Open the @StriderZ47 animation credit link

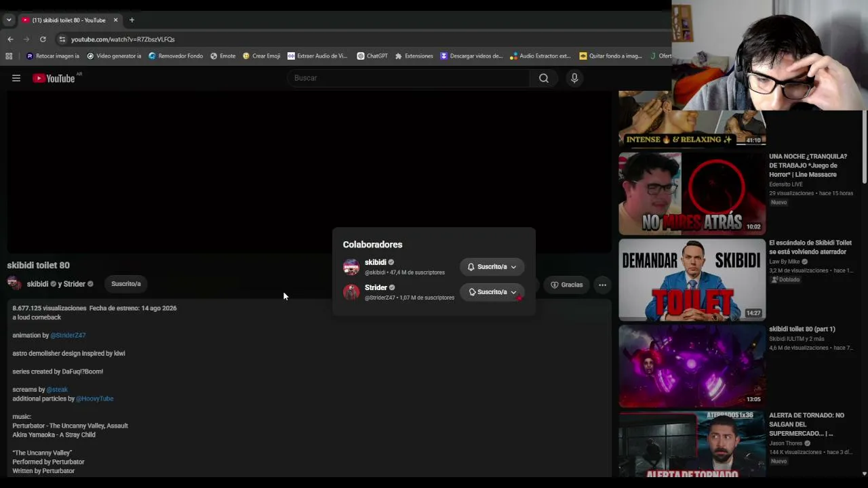68,335
